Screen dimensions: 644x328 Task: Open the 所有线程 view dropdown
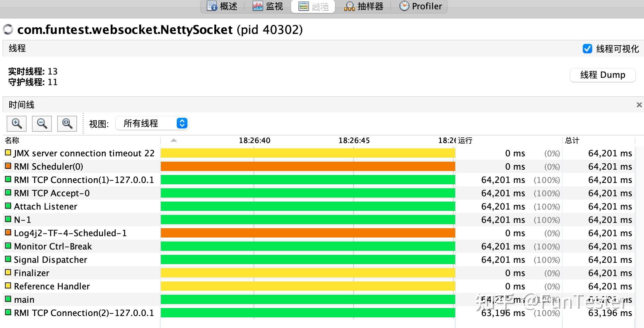[x=152, y=123]
